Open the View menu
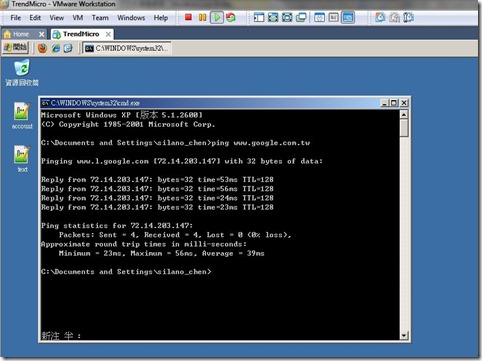The height and width of the screenshot is (361, 482). (x=57, y=18)
